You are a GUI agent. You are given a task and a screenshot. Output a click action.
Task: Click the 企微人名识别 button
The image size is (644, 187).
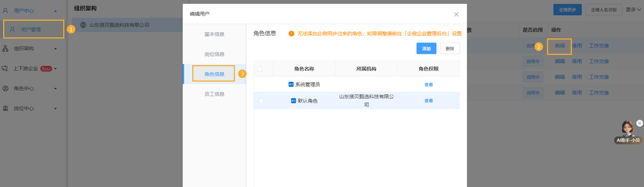(x=604, y=10)
